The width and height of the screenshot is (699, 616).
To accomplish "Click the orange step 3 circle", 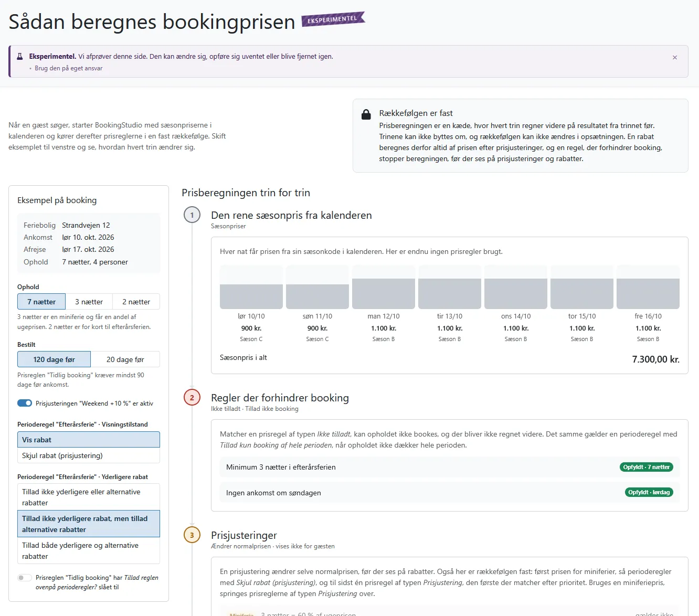I will point(192,535).
